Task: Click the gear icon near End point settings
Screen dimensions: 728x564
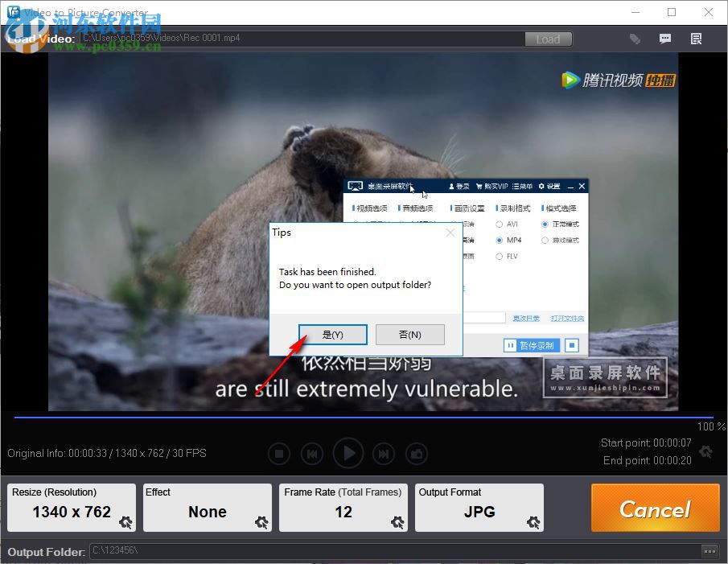Action: point(705,452)
